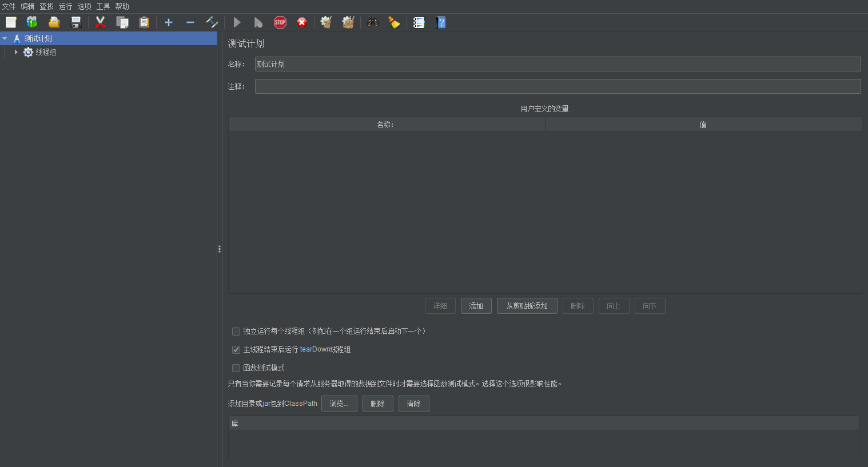Open help with the question mark icon

pyautogui.click(x=441, y=22)
